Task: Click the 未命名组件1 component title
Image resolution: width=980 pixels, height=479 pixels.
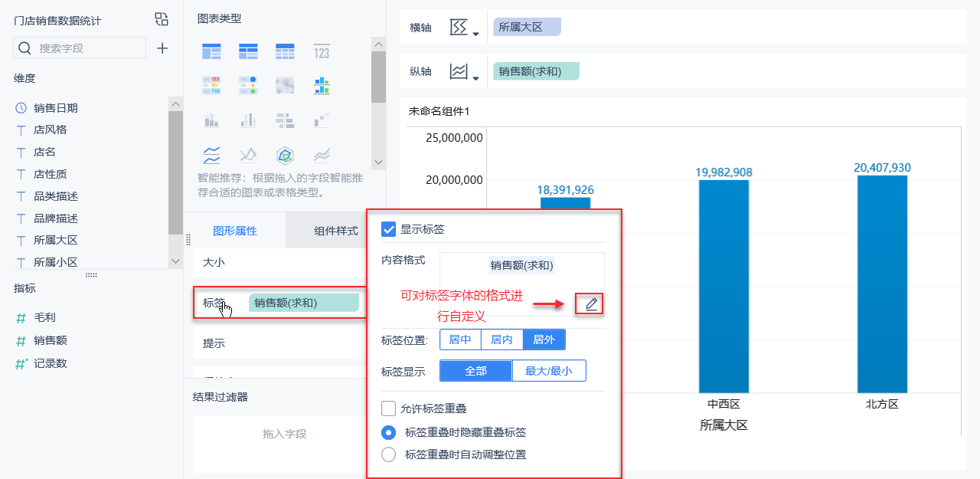Action: pos(439,112)
